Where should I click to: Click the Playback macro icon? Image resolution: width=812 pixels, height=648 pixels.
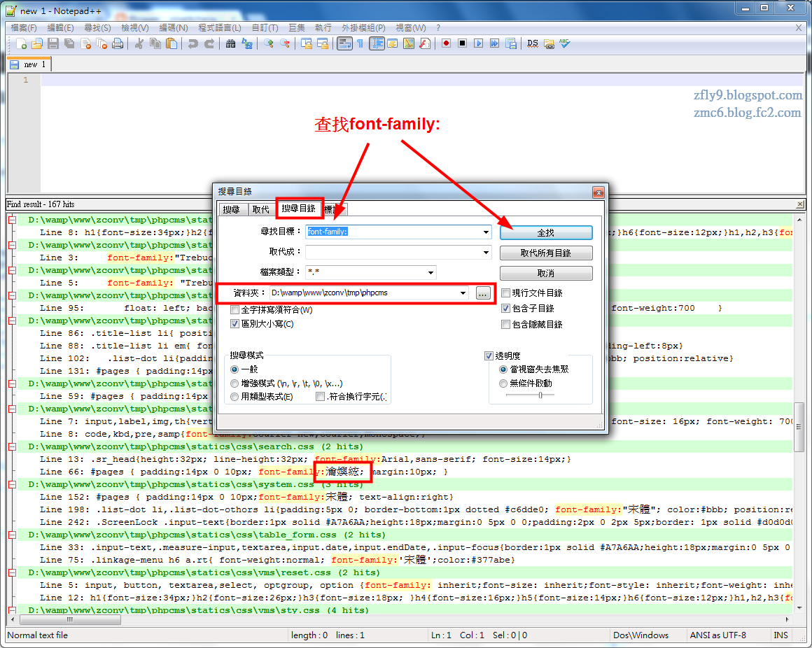pos(478,43)
